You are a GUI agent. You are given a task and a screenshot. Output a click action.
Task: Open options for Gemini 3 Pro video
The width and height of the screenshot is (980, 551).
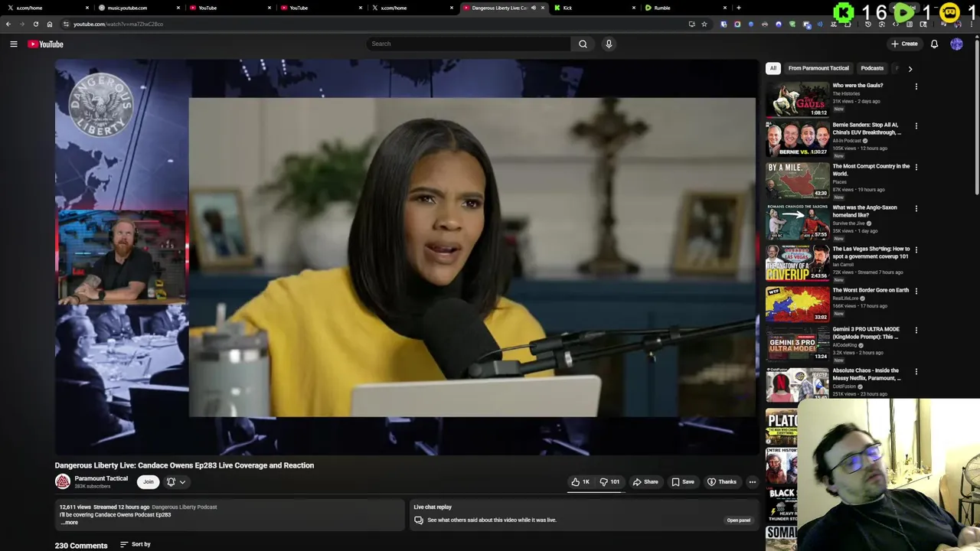coord(916,330)
